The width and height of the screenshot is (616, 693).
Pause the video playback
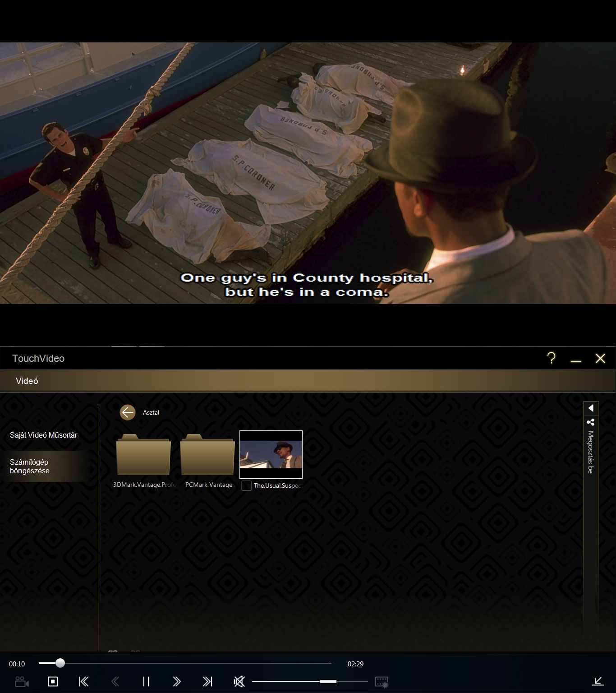[x=146, y=681]
